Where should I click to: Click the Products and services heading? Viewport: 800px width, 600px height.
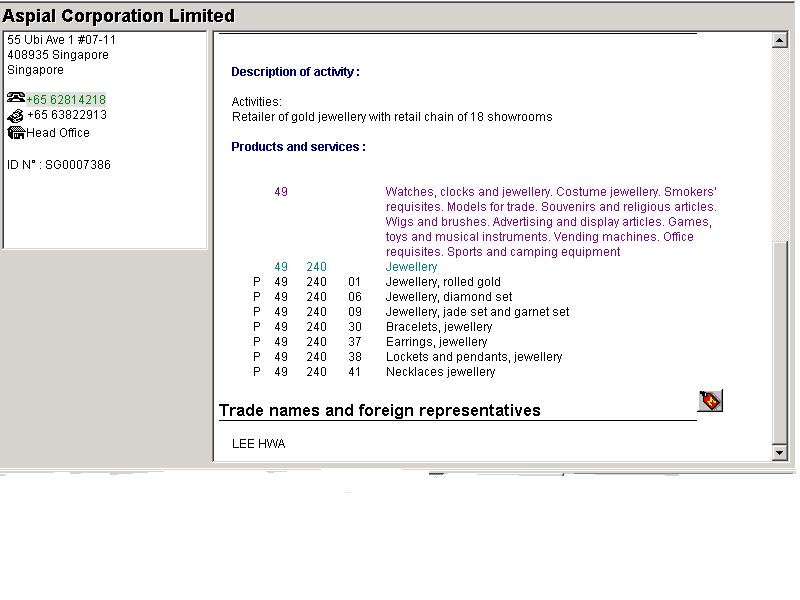298,147
